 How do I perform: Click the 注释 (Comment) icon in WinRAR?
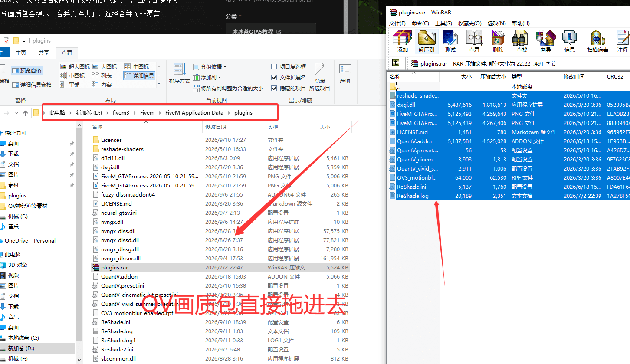click(622, 42)
